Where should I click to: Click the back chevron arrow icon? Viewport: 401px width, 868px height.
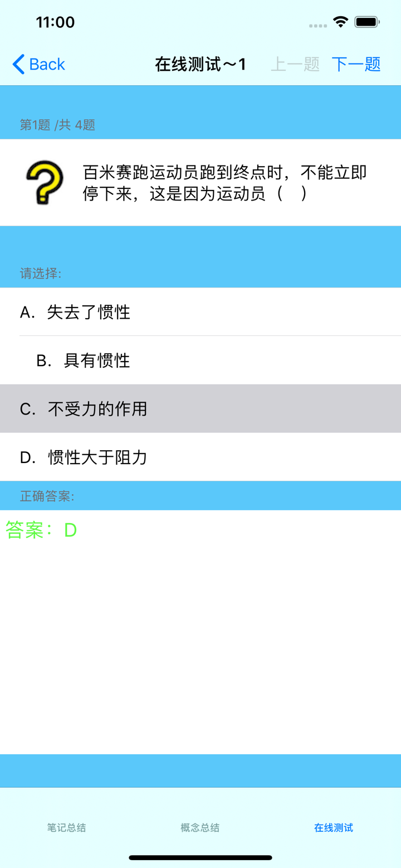(17, 64)
